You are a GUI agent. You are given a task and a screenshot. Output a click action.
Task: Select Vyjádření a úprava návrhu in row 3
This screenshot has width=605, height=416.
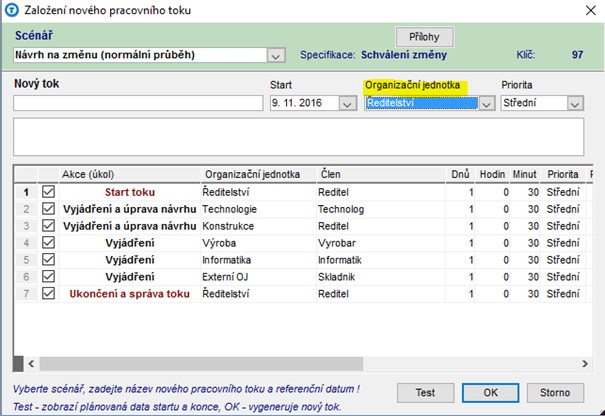tap(130, 226)
